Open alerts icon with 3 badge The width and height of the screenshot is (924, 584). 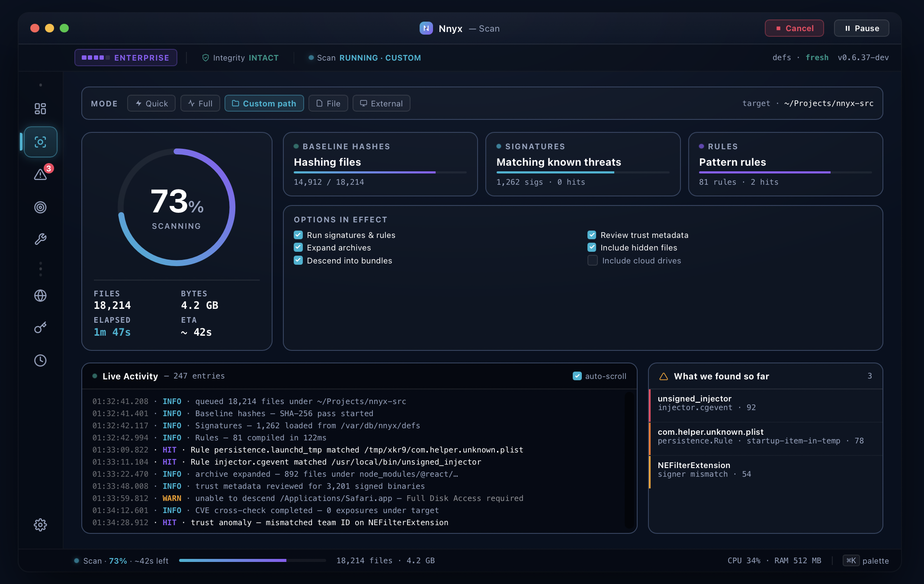click(x=41, y=174)
